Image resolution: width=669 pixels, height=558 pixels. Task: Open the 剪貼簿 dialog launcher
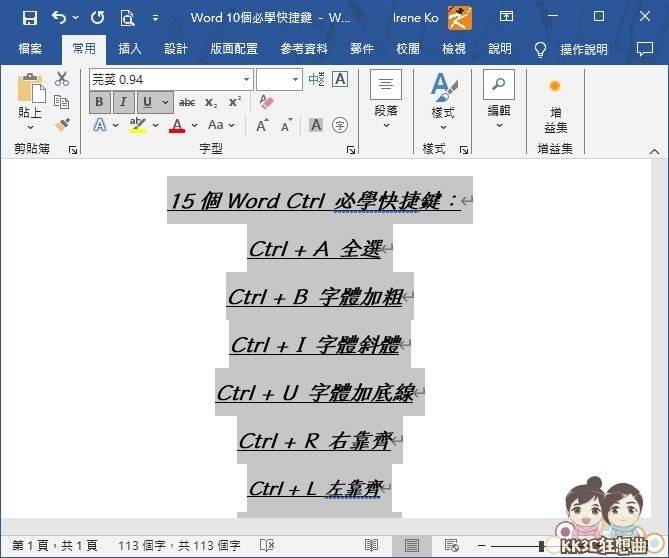click(x=73, y=149)
